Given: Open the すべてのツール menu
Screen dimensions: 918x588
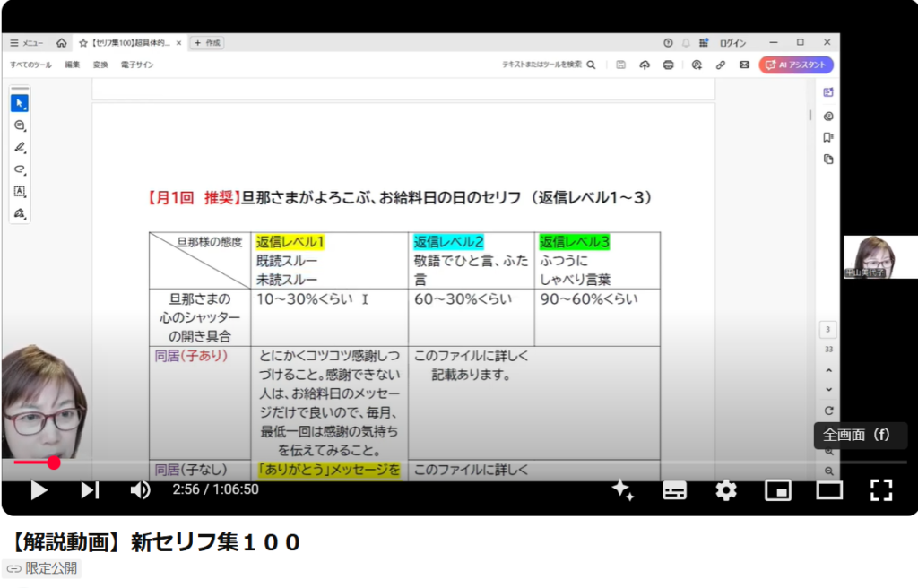Looking at the screenshot, I should pos(30,65).
